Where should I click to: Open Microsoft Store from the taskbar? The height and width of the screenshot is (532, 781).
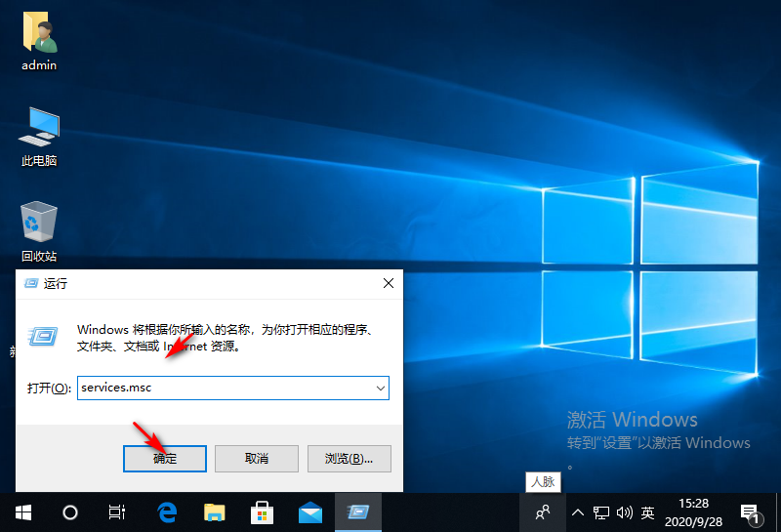263,512
